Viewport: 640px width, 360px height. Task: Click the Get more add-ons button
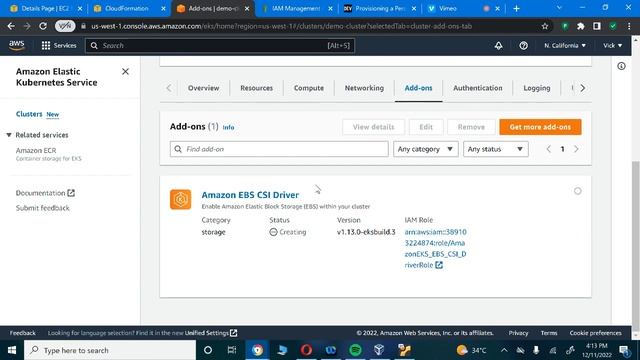click(x=540, y=127)
